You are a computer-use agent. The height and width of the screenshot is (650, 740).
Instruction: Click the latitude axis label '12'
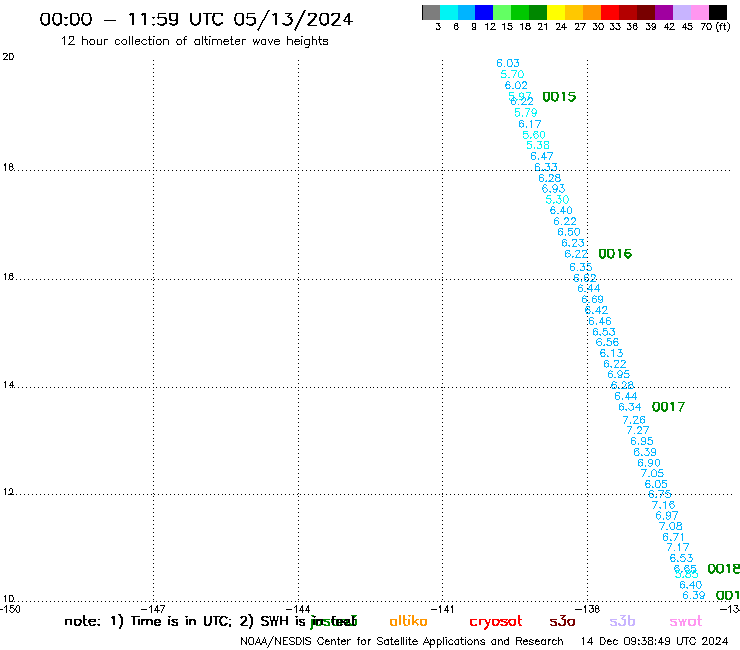pyautogui.click(x=8, y=492)
